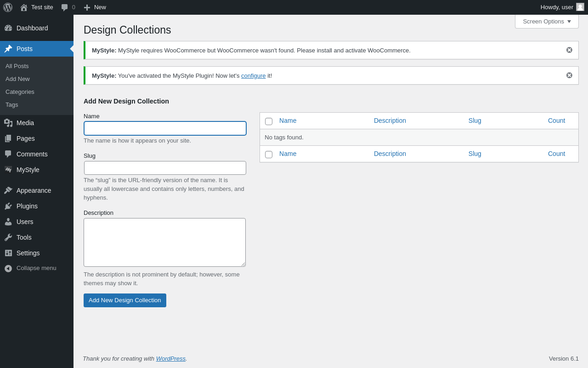Expand the Screen Options panel
The width and height of the screenshot is (588, 368).
pos(547,22)
